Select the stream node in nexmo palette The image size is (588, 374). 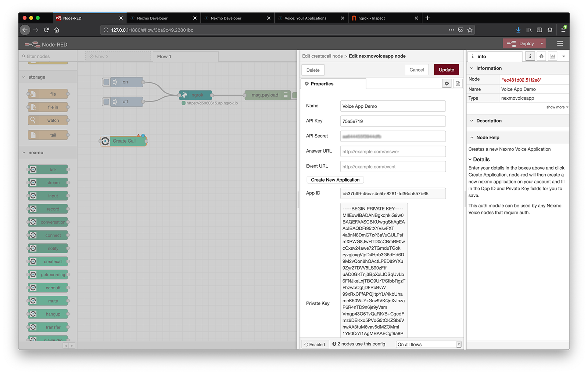pos(48,183)
